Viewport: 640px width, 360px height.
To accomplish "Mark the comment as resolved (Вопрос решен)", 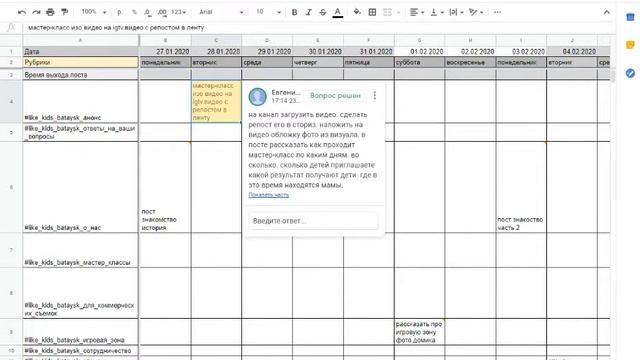I will 335,96.
